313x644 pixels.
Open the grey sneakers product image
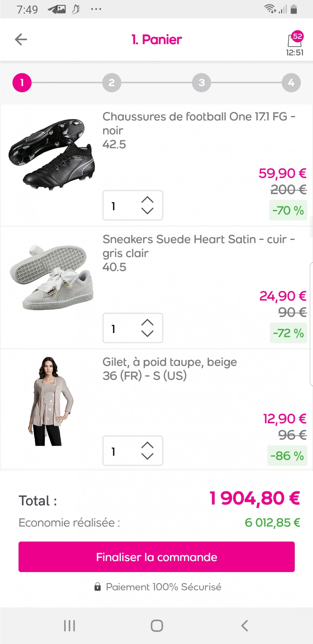[x=51, y=277]
